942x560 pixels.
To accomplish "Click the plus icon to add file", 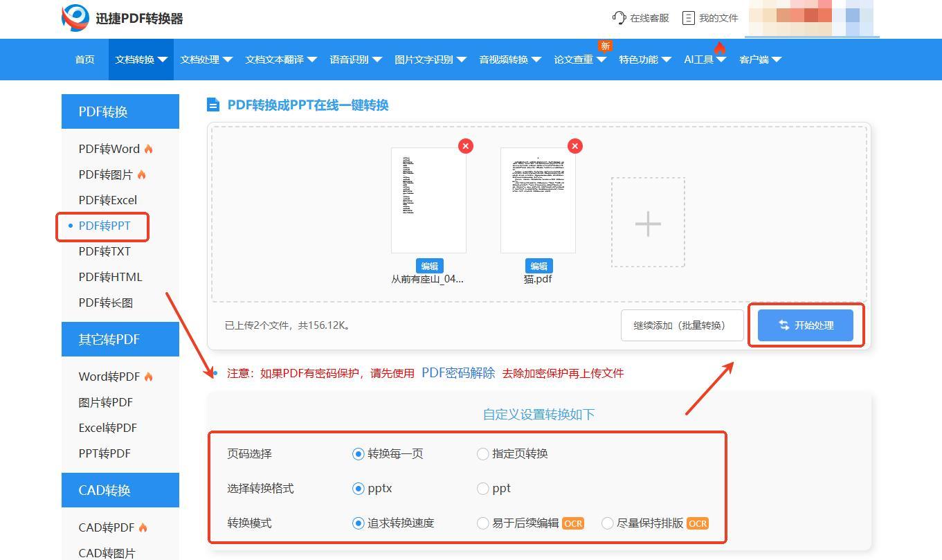I will (x=648, y=223).
